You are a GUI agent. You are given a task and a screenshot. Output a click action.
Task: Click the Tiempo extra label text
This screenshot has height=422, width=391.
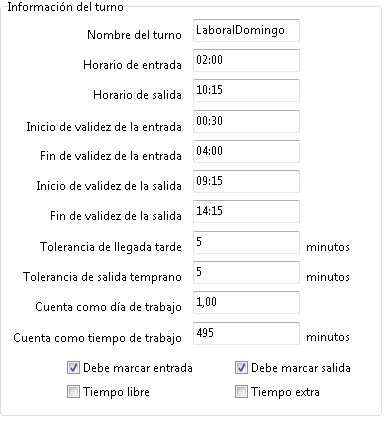pyautogui.click(x=285, y=392)
